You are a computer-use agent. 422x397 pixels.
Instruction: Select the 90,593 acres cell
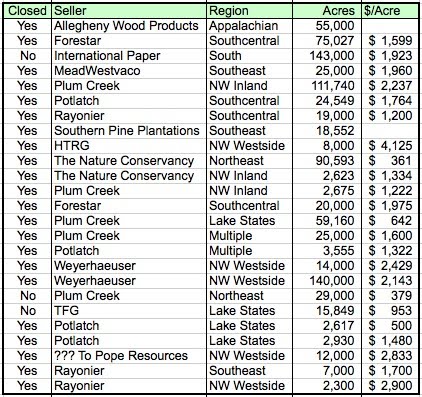click(327, 161)
